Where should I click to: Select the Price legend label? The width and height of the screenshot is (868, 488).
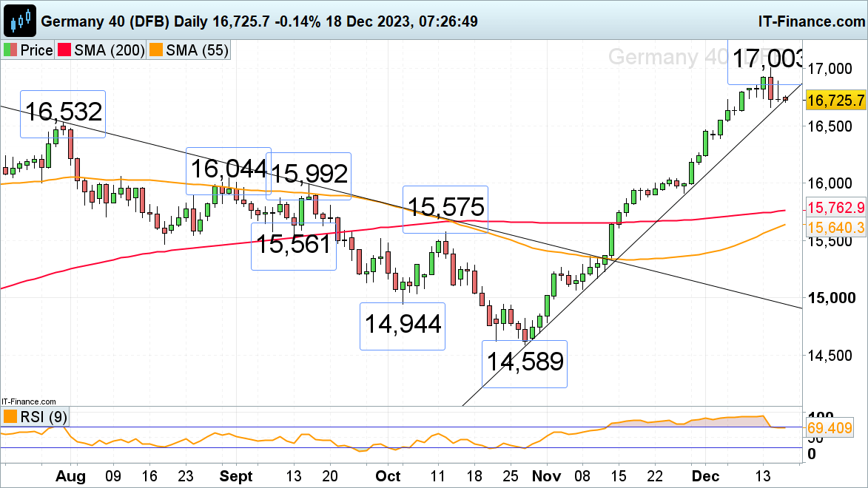pos(36,50)
